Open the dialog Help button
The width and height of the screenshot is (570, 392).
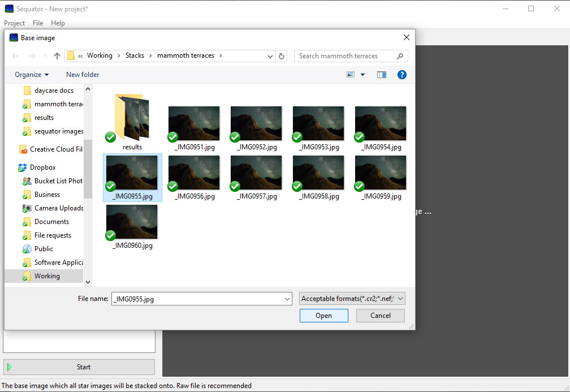coord(401,75)
